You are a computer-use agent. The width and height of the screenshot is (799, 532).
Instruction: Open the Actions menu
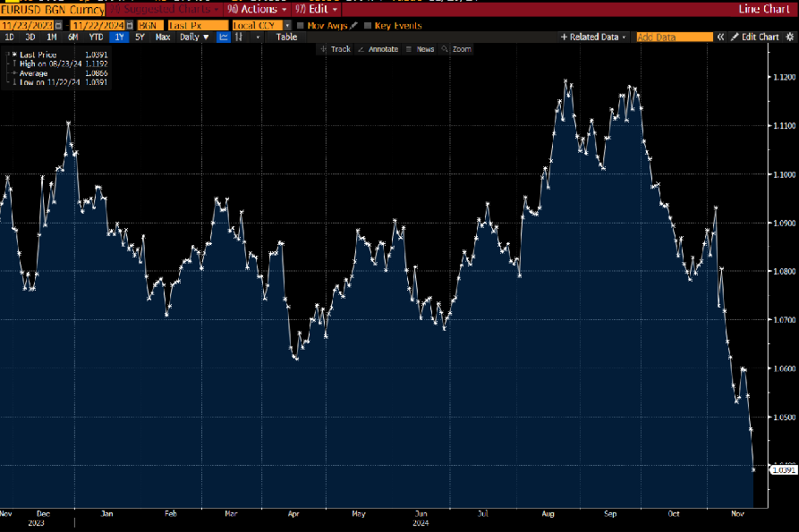259,9
